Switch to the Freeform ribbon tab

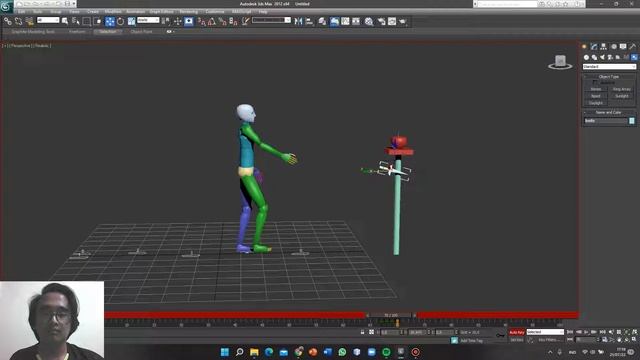[x=77, y=31]
